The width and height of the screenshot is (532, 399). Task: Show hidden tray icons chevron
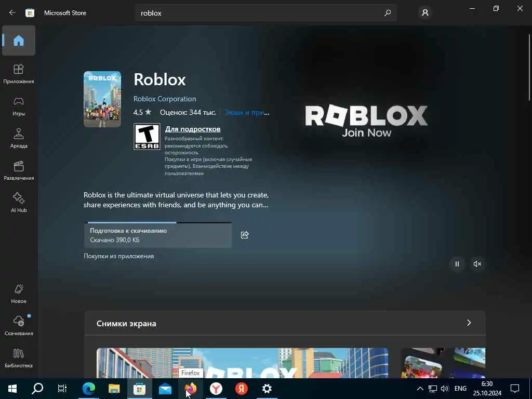tap(420, 389)
